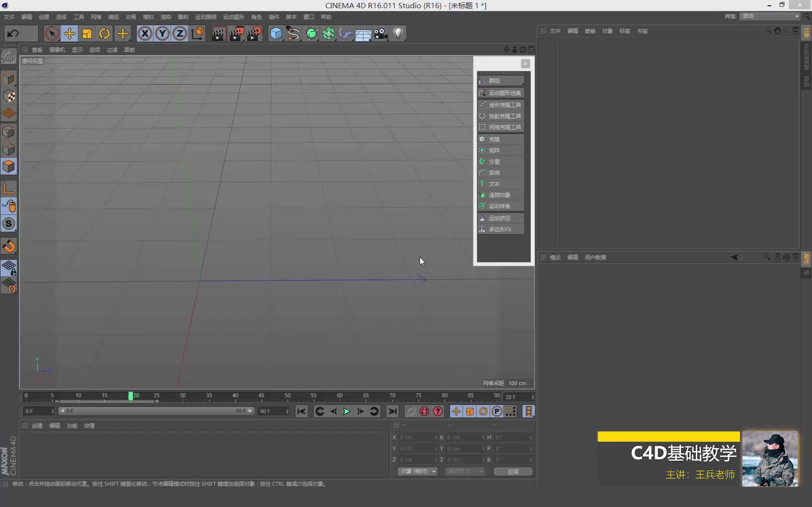Click the Undo arrow icon
This screenshot has height=507, width=812.
pos(13,33)
